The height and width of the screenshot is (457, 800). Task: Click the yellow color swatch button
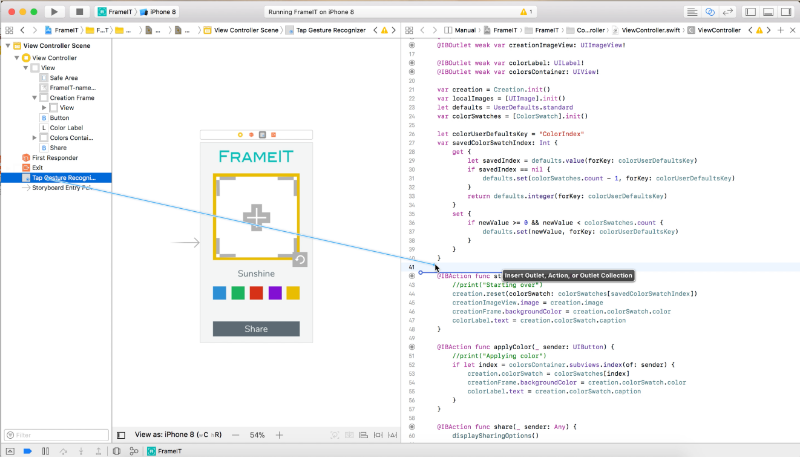[x=293, y=293]
